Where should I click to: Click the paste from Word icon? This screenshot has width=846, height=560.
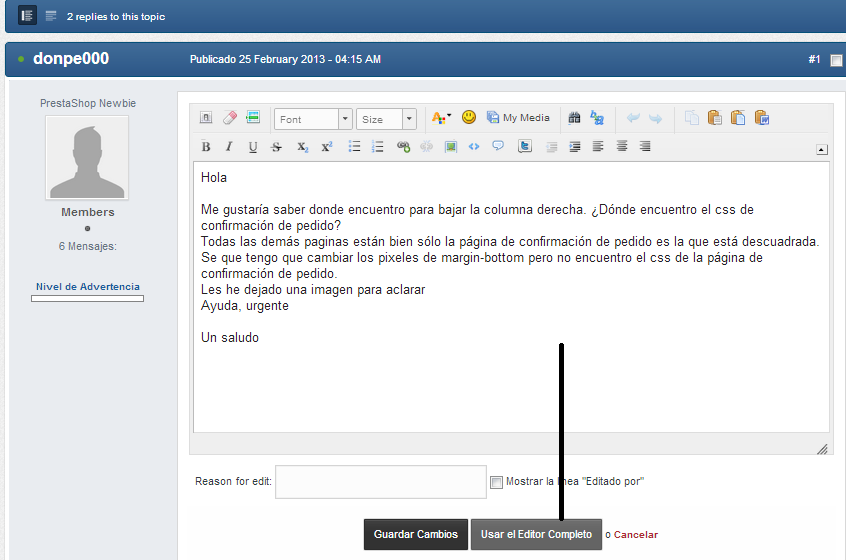click(762, 118)
